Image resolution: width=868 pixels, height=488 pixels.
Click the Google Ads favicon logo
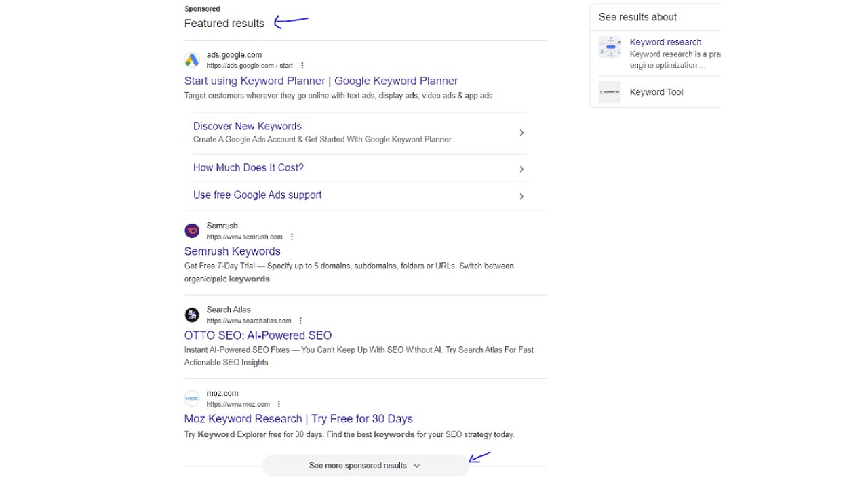[x=192, y=60]
